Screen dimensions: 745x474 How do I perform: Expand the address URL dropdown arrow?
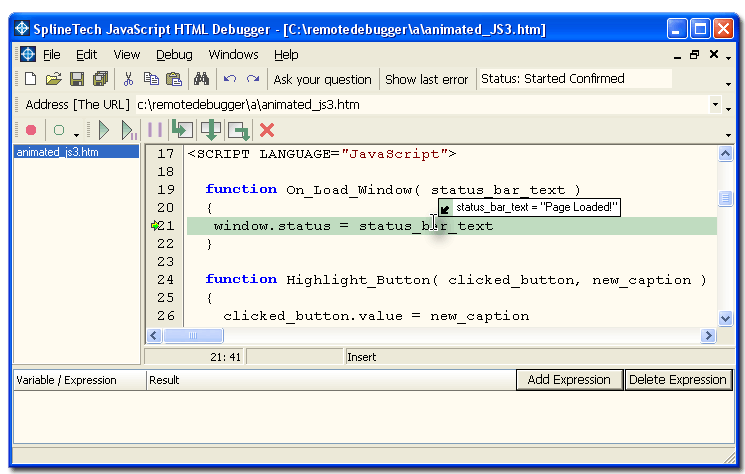pos(715,104)
